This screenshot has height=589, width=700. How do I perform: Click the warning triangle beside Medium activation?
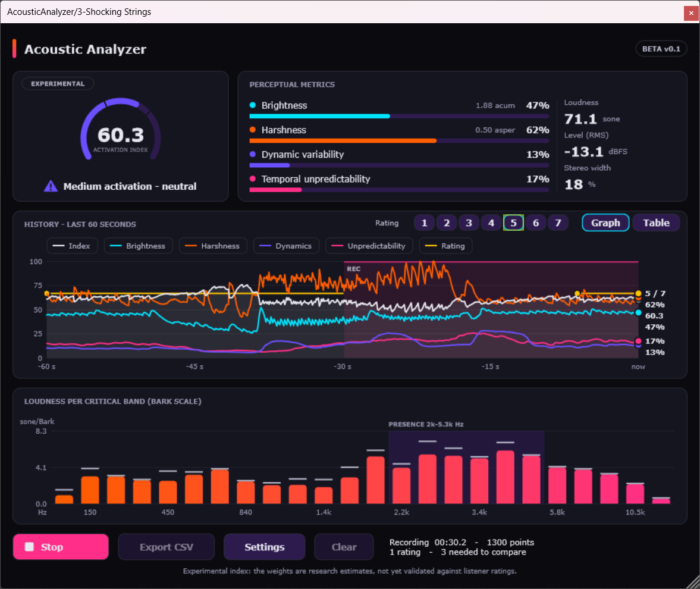tap(51, 186)
